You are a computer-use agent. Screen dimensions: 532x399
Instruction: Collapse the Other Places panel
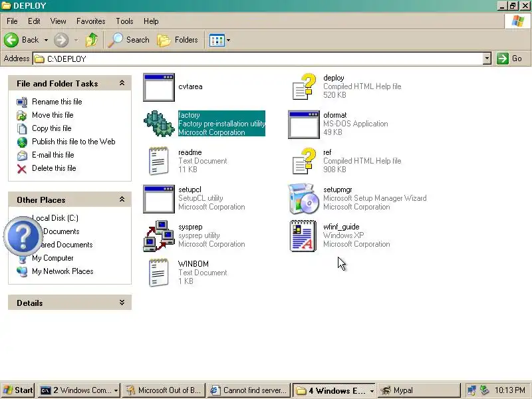(x=122, y=199)
